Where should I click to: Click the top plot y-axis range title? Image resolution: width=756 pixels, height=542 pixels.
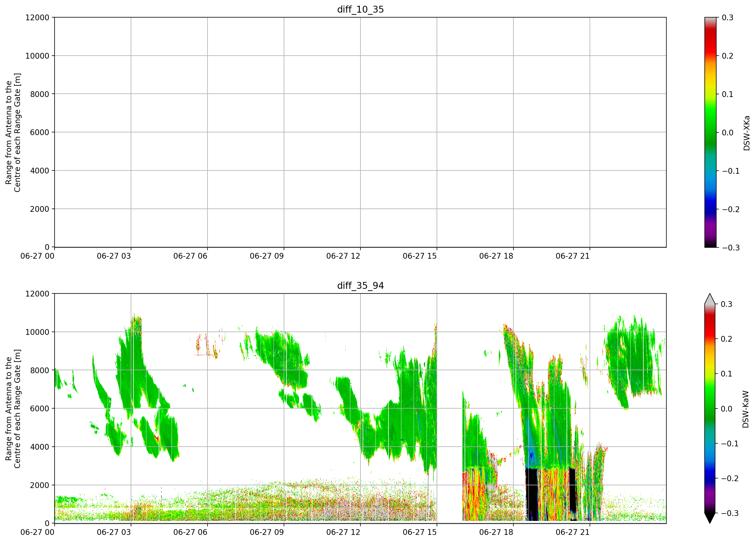[13, 133]
